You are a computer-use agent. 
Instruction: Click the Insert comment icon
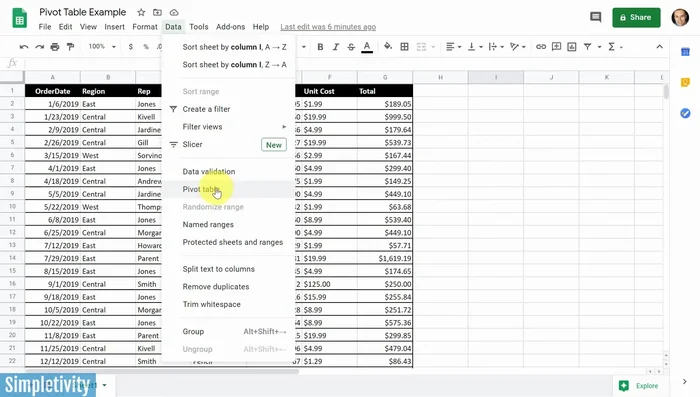point(556,46)
